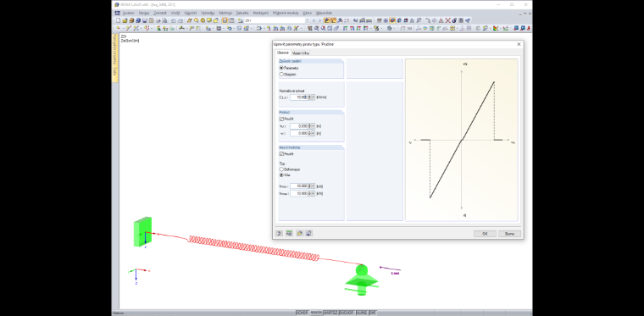Open the second slip value dropdown arrow
The image size is (644, 316).
[314, 133]
